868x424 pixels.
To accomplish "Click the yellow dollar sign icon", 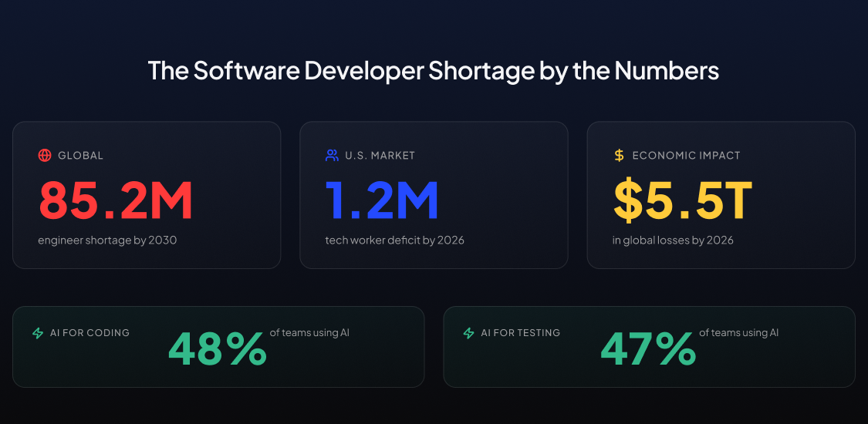I will coord(619,156).
